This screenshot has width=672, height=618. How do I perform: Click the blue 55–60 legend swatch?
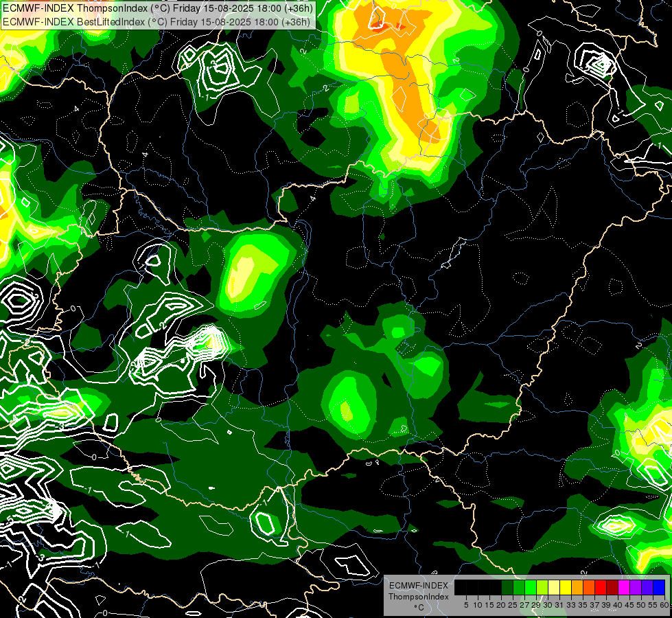click(x=659, y=588)
